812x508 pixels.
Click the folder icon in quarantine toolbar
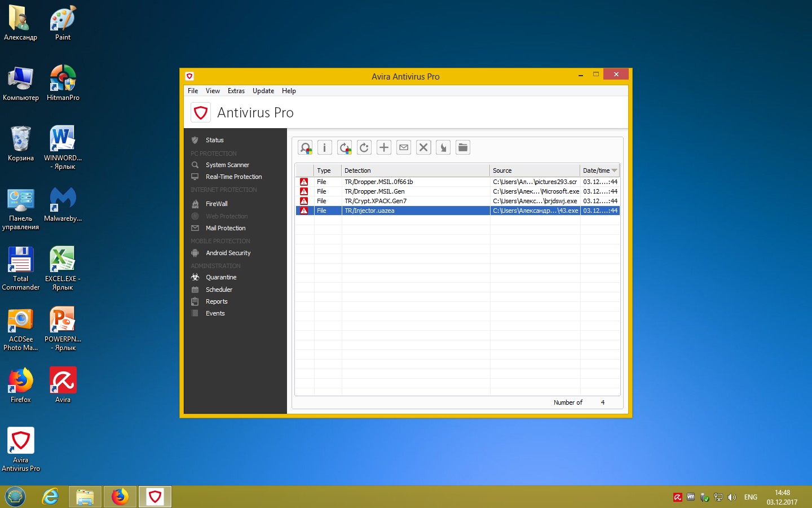(463, 148)
